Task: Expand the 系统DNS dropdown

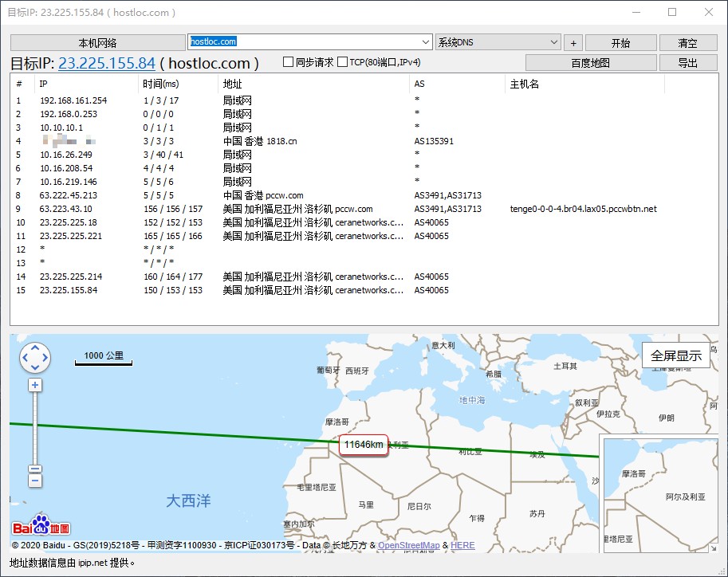Action: pyautogui.click(x=554, y=42)
